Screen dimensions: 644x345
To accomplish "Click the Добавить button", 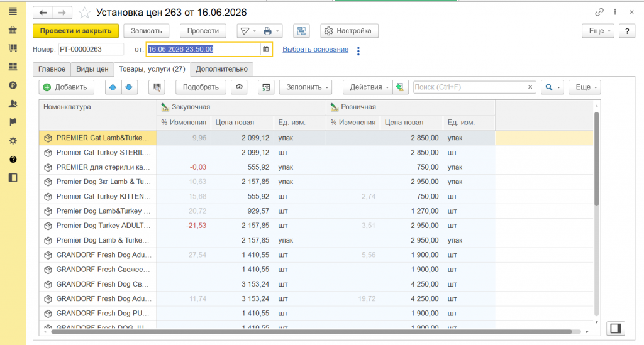I will click(x=66, y=87).
